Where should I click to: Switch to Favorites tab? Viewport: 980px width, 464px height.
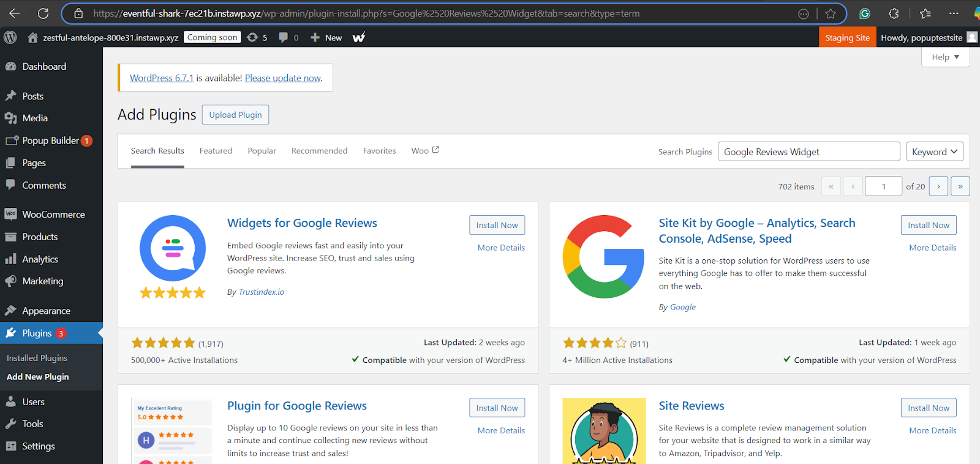[x=379, y=151]
